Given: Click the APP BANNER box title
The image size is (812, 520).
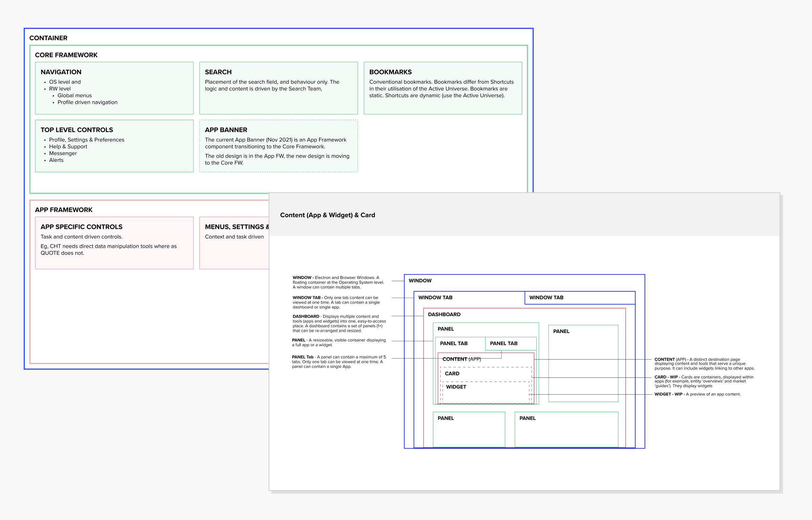Looking at the screenshot, I should tap(226, 130).
